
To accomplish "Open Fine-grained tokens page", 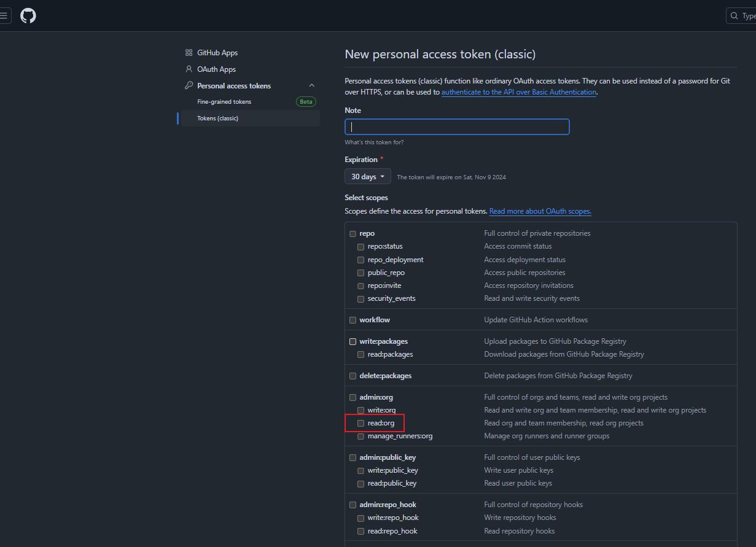I will point(224,102).
